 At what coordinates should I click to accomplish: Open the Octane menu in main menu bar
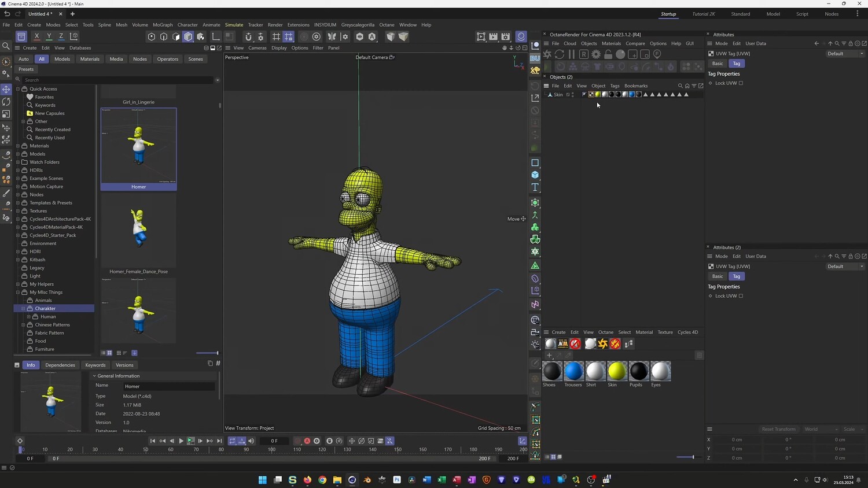387,25
